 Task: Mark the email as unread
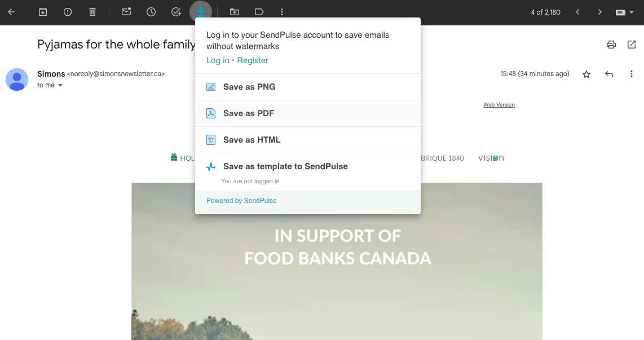(x=126, y=11)
